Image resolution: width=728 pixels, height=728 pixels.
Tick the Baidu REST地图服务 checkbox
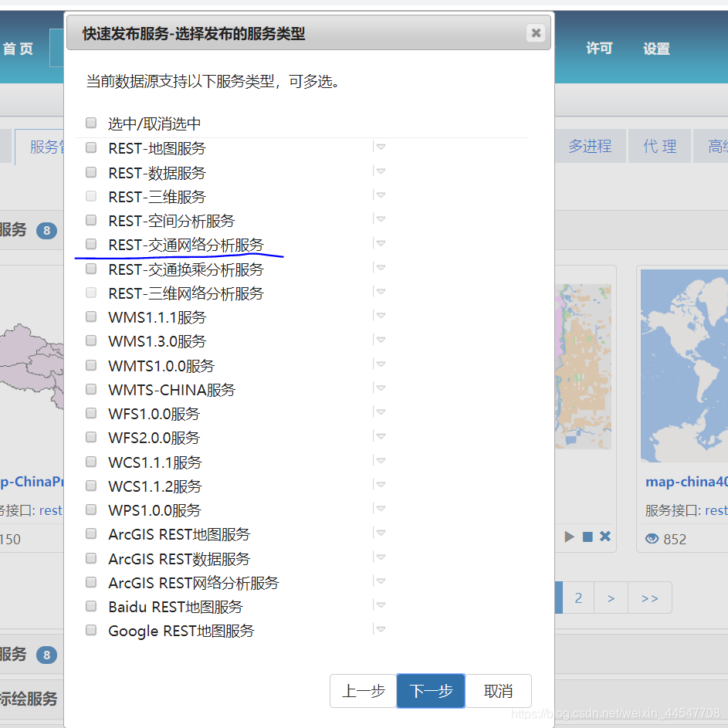click(91, 606)
